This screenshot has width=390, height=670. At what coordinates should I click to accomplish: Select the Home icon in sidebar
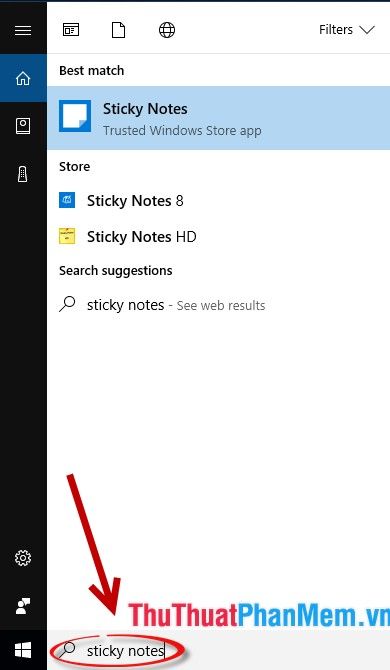[x=23, y=78]
